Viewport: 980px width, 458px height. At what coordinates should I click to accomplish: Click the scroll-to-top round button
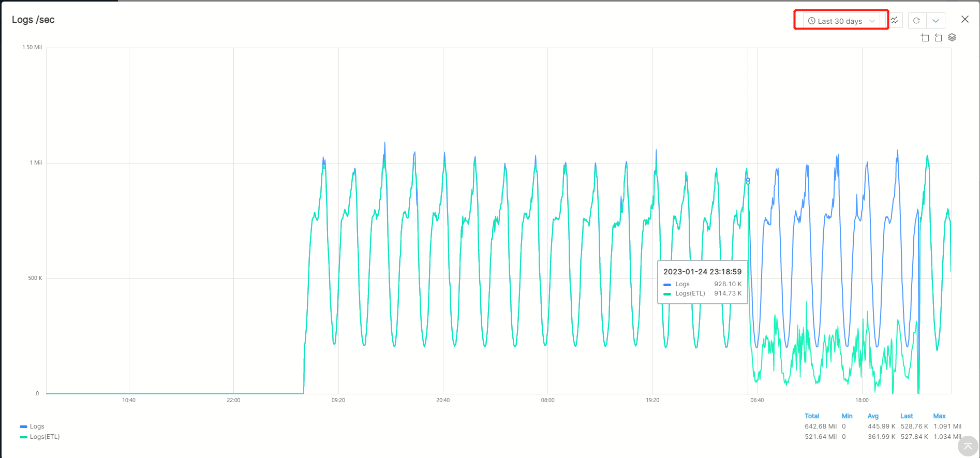pos(968,446)
